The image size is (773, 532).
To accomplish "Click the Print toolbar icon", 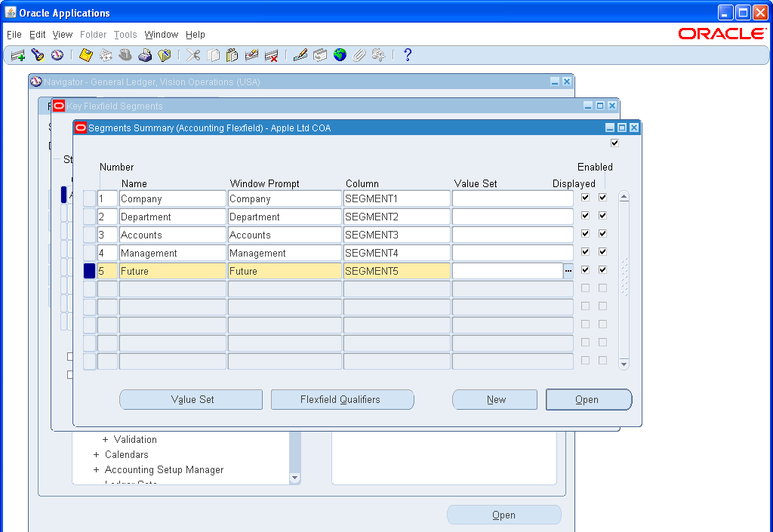I will (x=145, y=54).
